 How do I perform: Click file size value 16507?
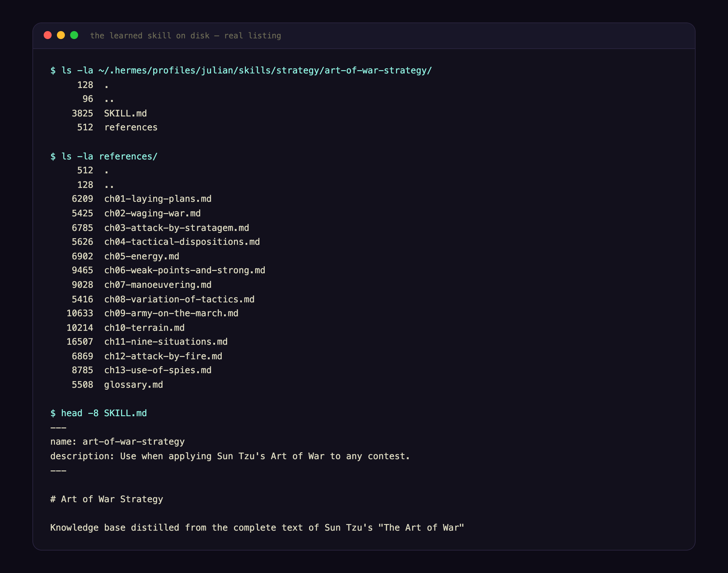point(79,342)
